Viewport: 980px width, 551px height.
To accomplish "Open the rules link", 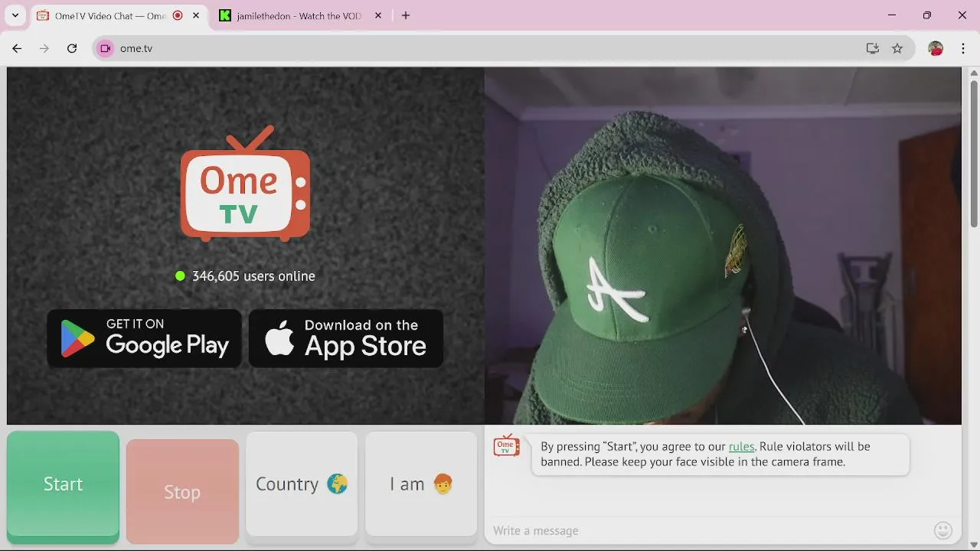I will tap(741, 446).
